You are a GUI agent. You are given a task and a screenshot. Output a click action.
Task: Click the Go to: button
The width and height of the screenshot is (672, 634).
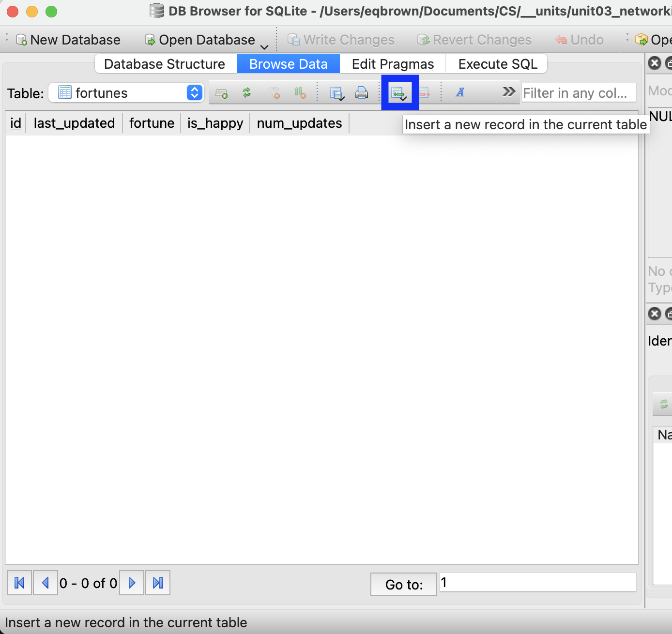pos(404,584)
